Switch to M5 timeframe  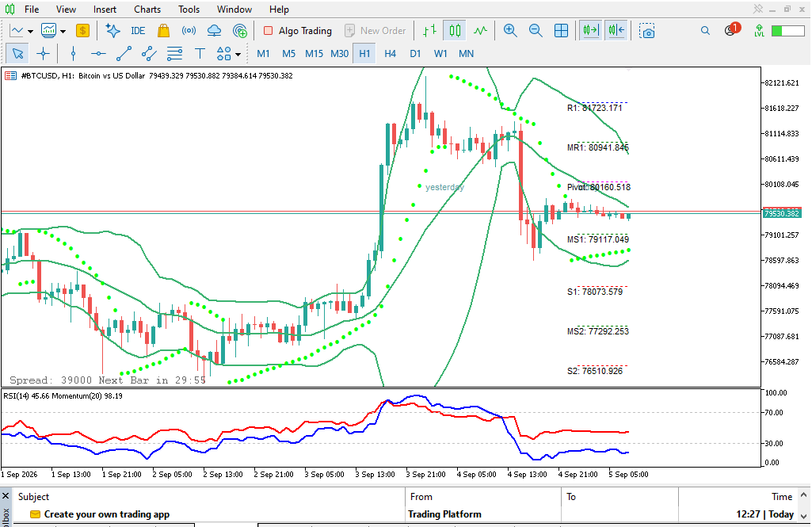288,53
